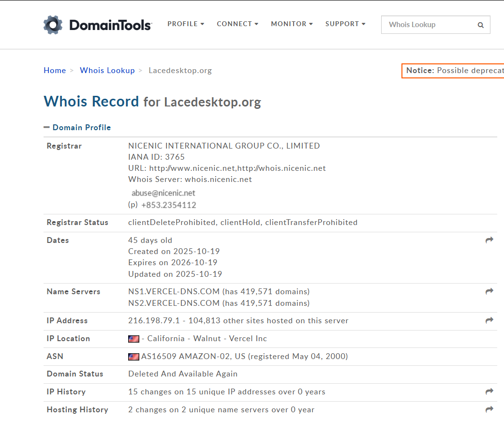Click Updated on 2025-10-19
The image size is (504, 421).
point(175,274)
